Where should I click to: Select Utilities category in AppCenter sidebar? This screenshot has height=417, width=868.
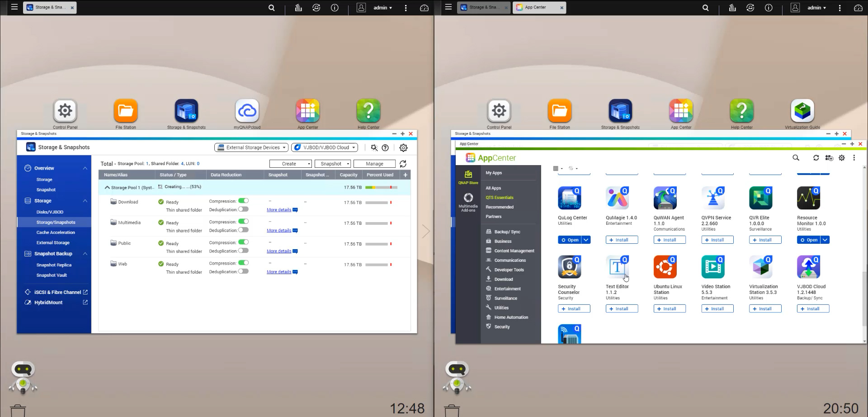[501, 308]
